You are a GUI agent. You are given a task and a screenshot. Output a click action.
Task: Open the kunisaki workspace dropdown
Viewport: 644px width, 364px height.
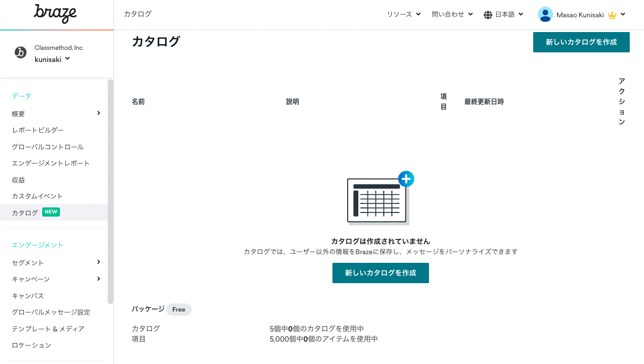(52, 59)
